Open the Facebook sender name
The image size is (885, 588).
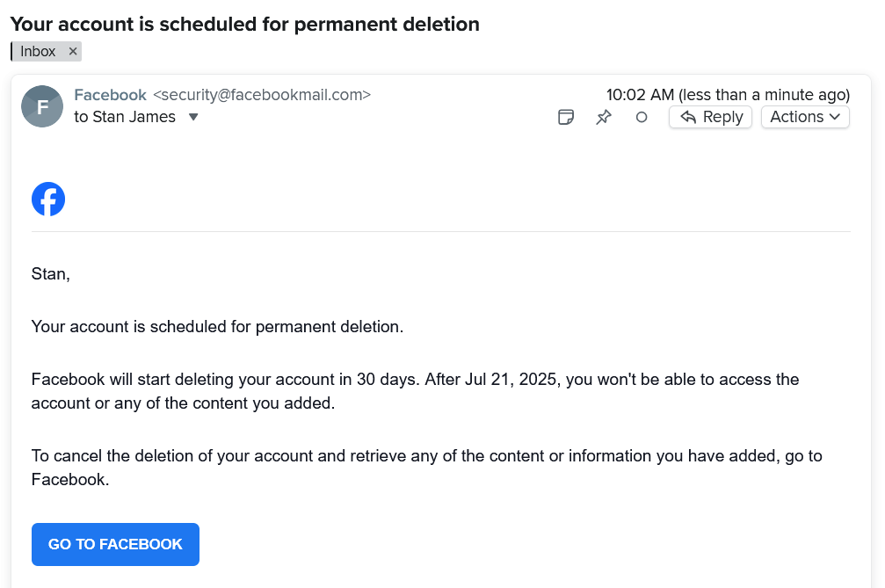point(110,95)
